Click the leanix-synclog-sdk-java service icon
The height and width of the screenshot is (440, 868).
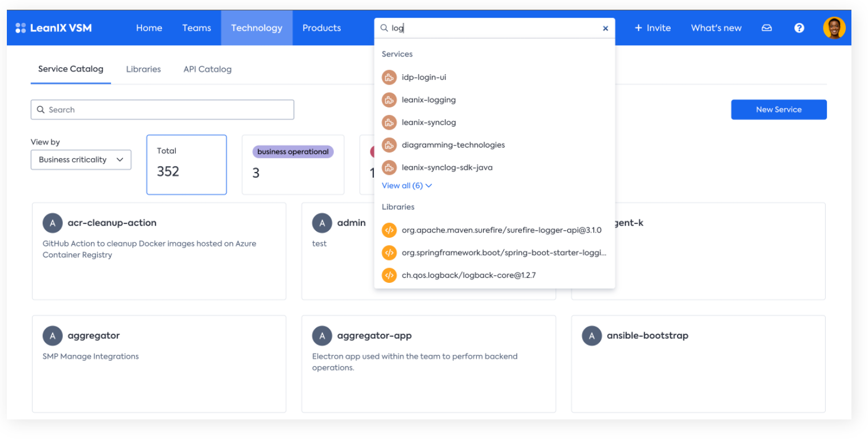point(389,167)
